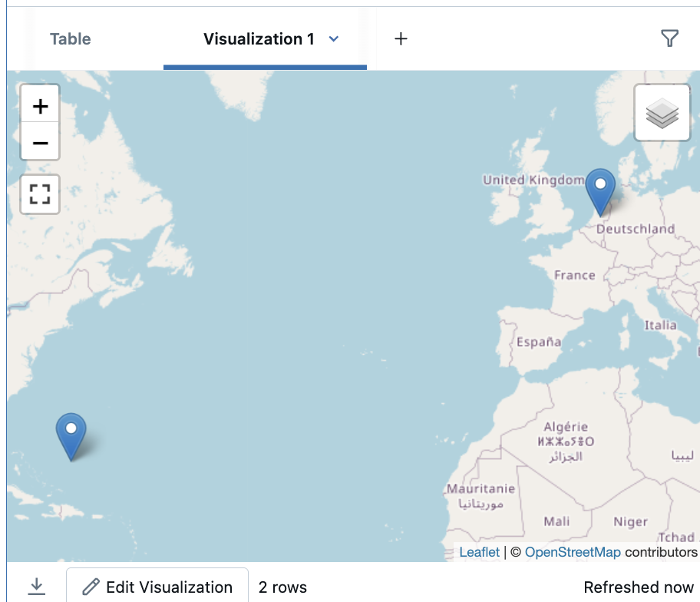Add a new visualization with plus icon
Image resolution: width=700 pixels, height=602 pixels.
click(x=401, y=38)
